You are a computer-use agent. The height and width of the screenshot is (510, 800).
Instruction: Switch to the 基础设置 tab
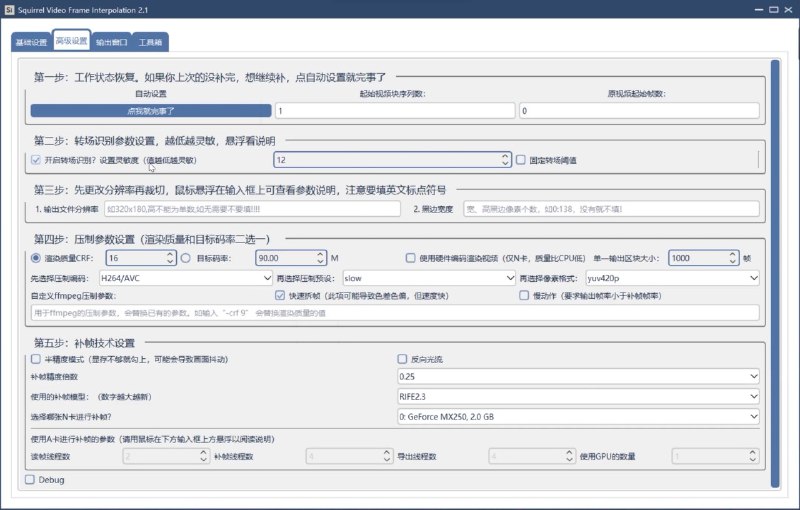pyautogui.click(x=31, y=43)
